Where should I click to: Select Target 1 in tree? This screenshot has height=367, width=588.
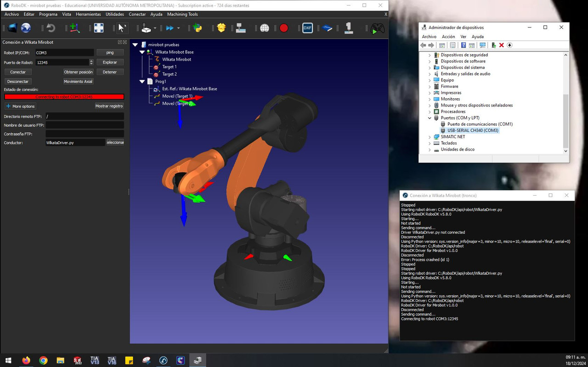click(x=169, y=67)
